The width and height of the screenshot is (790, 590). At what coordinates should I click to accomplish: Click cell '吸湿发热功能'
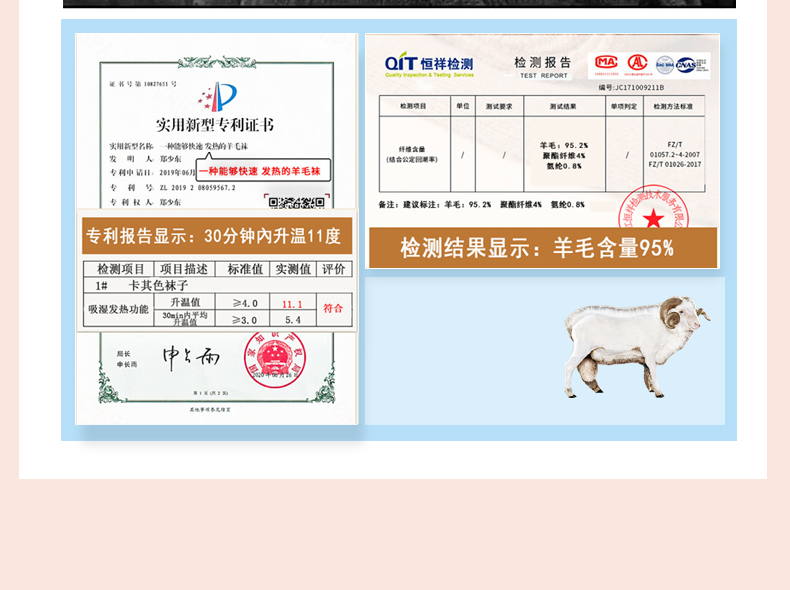click(x=118, y=309)
